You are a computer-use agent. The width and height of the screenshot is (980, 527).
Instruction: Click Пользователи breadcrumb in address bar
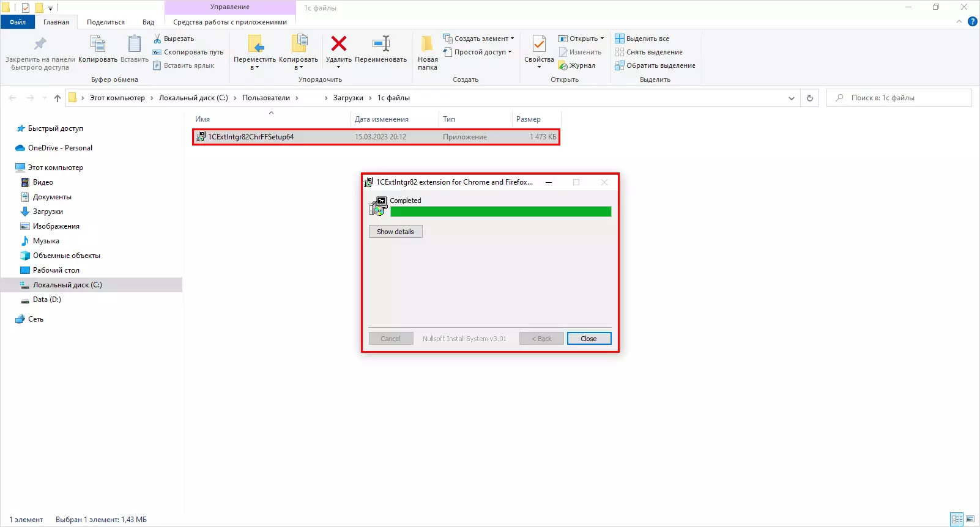coord(266,98)
